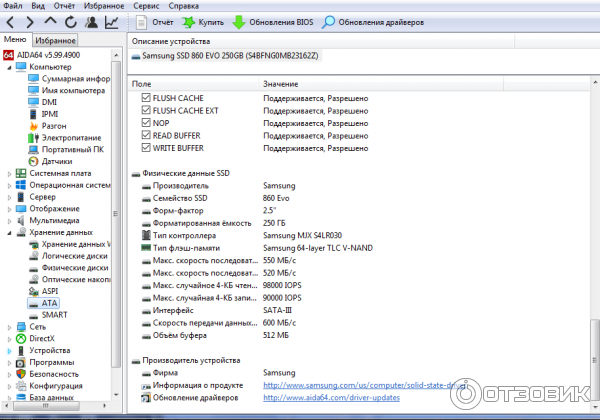The width and height of the screenshot is (600, 420).
Task: Expand the Сервер tree node
Action: tap(9, 197)
